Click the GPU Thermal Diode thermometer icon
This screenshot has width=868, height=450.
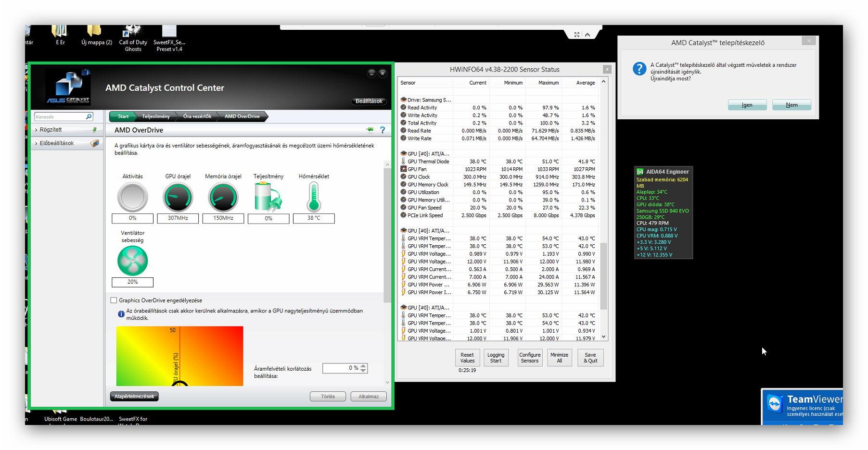(404, 162)
